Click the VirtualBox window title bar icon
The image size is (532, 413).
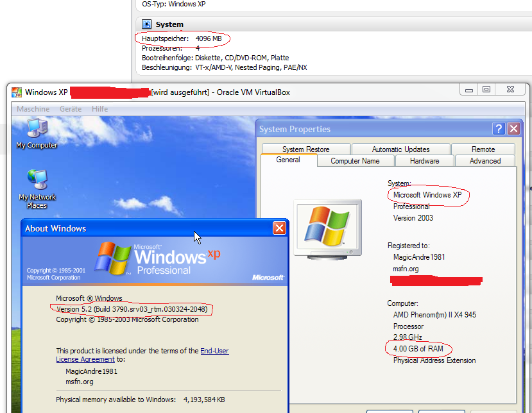pyautogui.click(x=17, y=92)
